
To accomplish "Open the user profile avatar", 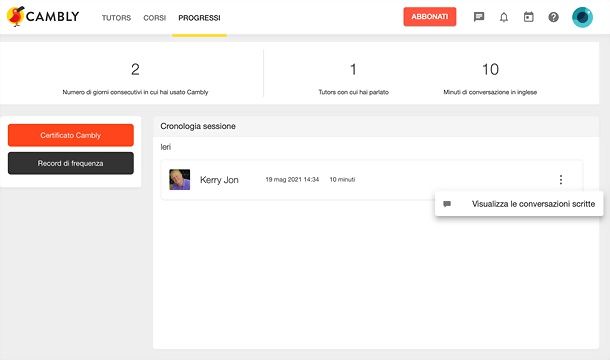I will [x=582, y=17].
